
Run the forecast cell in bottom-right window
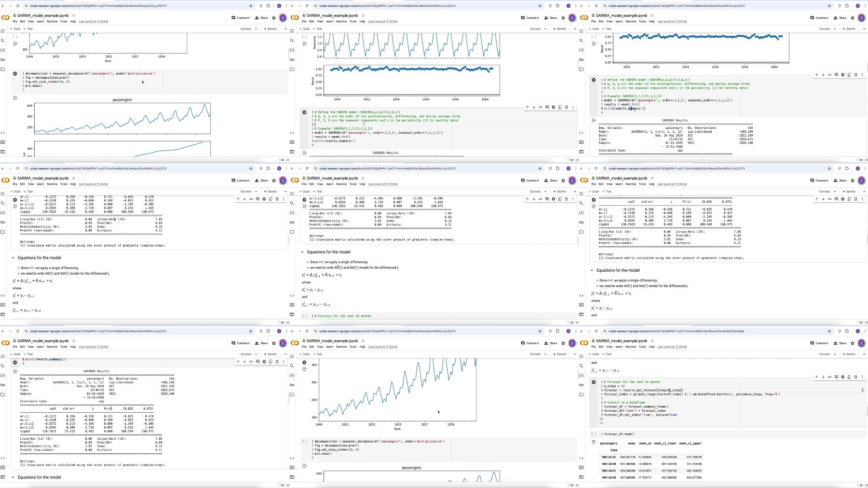[594, 382]
